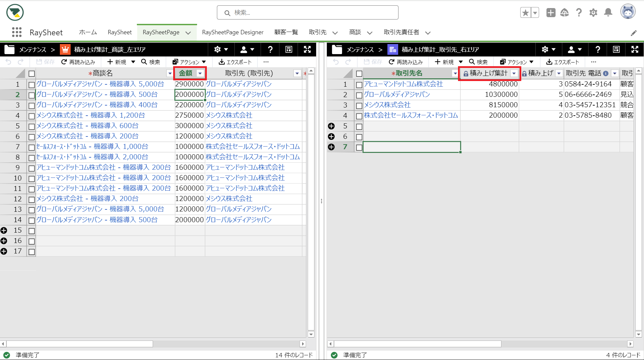Expand right panel to fullscreen

click(635, 49)
